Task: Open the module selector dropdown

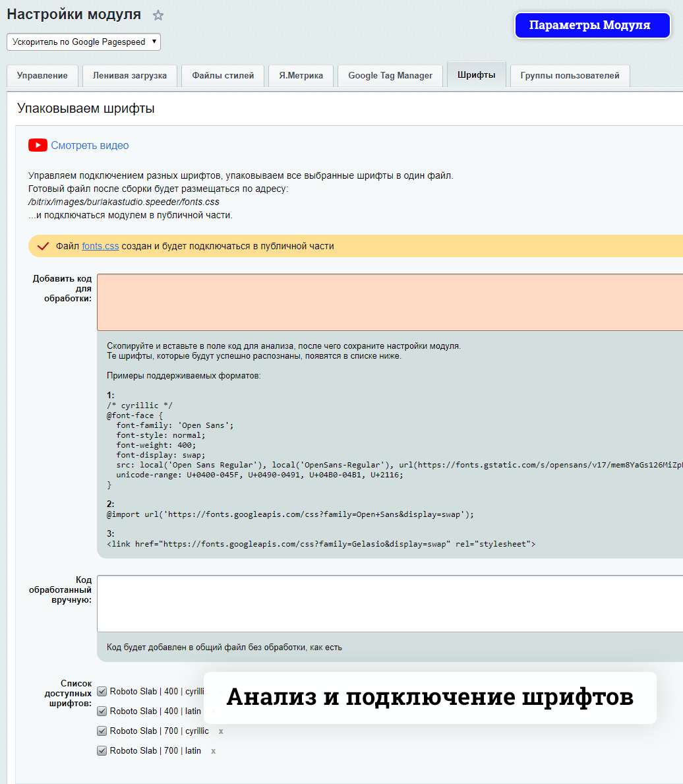Action: (84, 42)
